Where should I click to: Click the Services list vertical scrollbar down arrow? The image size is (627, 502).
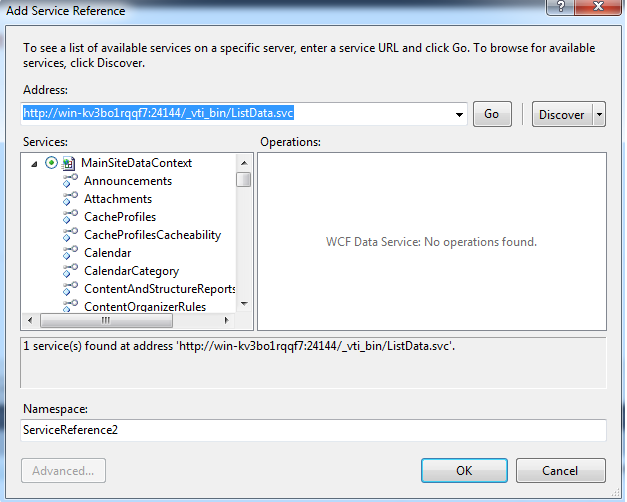244,305
